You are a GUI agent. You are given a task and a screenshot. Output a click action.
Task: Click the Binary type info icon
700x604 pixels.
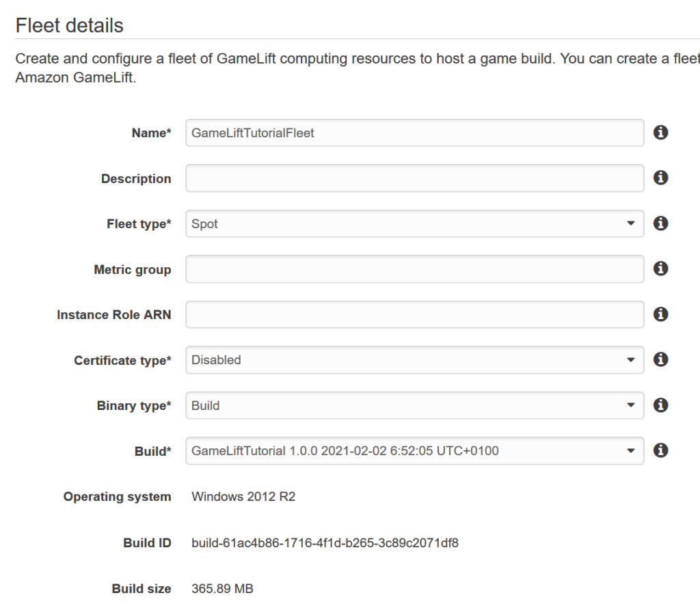660,405
